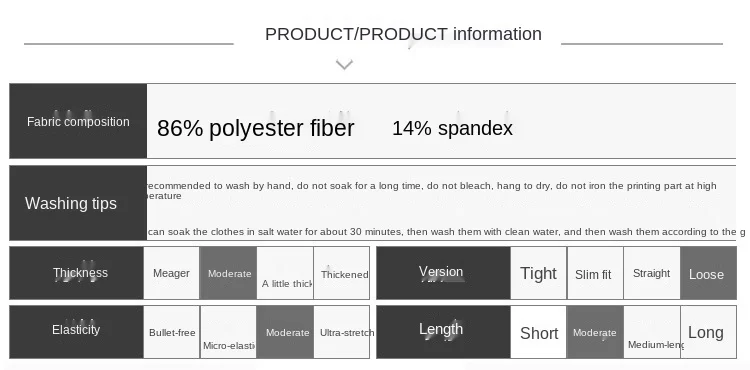Pick the Moderate elasticity option
This screenshot has width=750, height=370.
click(x=285, y=332)
